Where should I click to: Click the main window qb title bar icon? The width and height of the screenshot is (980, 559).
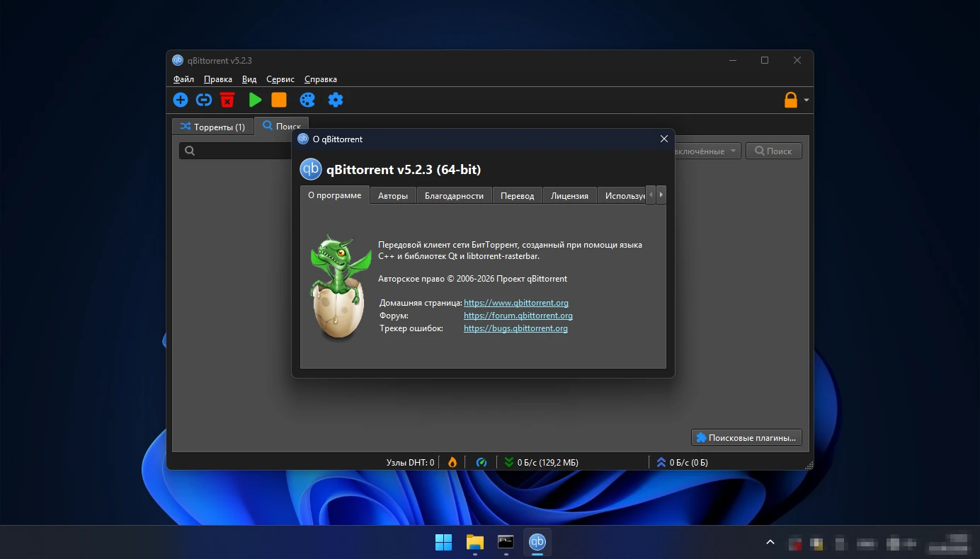tap(178, 60)
